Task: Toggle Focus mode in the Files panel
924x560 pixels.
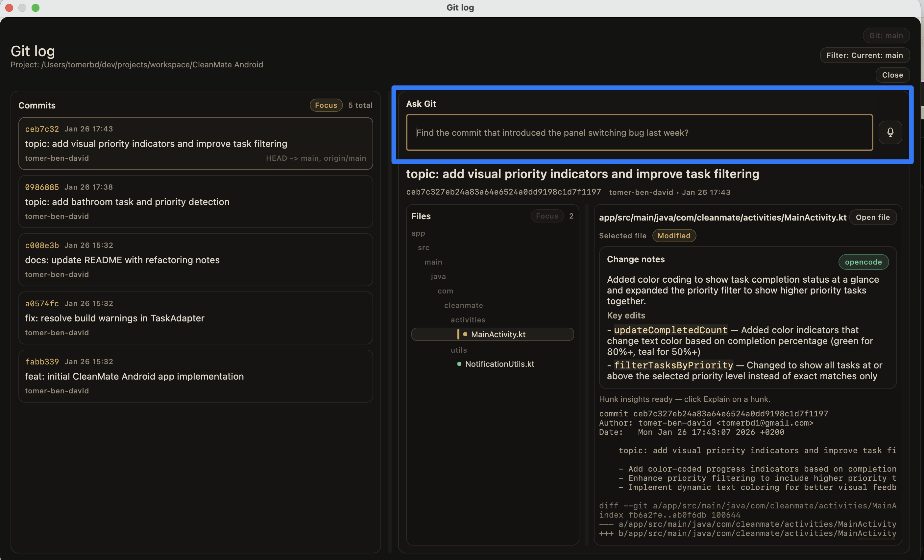Action: coord(547,216)
